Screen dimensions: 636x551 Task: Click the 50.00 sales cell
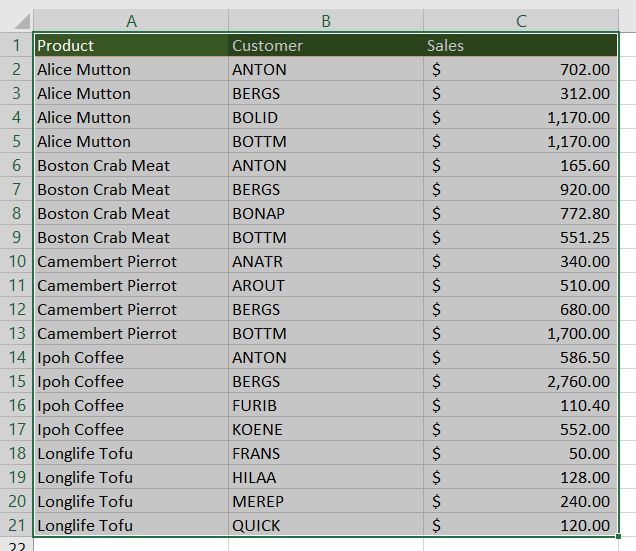pyautogui.click(x=521, y=453)
